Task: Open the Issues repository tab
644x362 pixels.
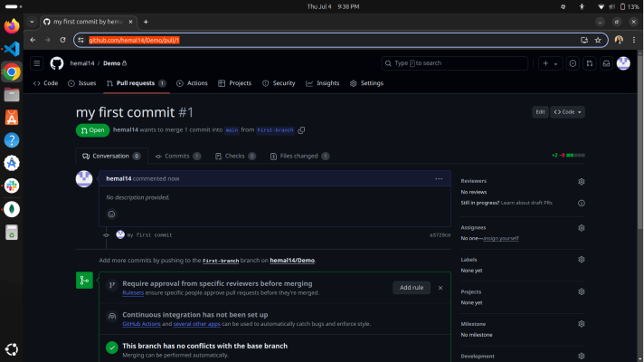Action: click(81, 83)
